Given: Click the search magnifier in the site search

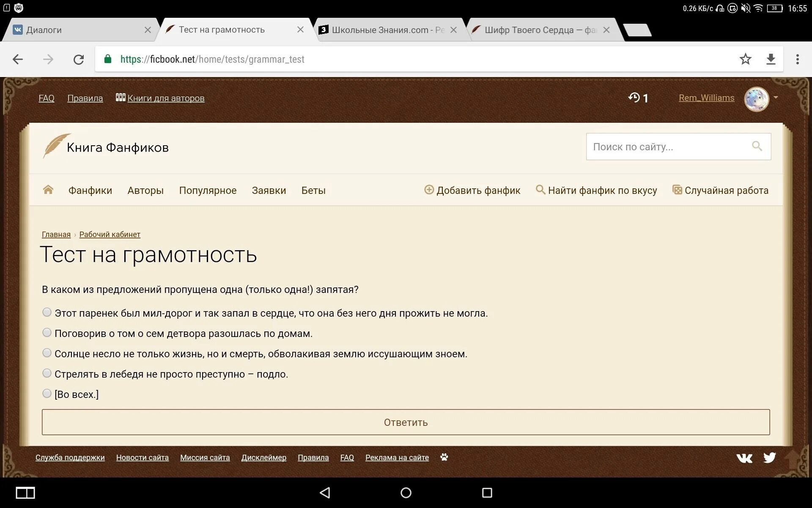Looking at the screenshot, I should [x=757, y=146].
